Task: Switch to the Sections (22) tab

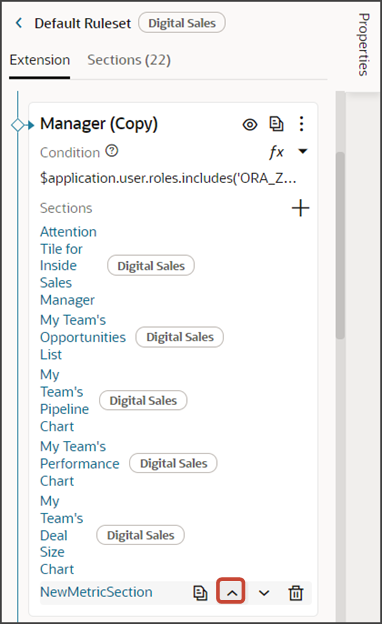Action: (x=129, y=60)
